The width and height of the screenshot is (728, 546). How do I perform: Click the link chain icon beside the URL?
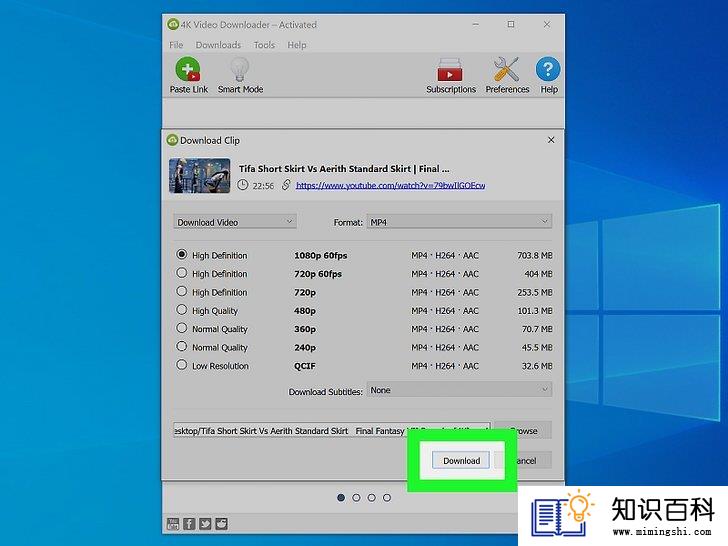click(x=286, y=185)
